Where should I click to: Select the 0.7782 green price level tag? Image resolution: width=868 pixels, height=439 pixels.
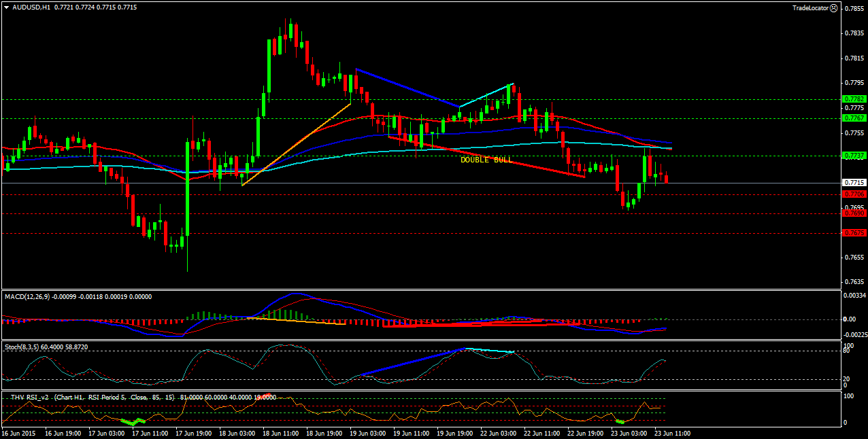[x=854, y=99]
